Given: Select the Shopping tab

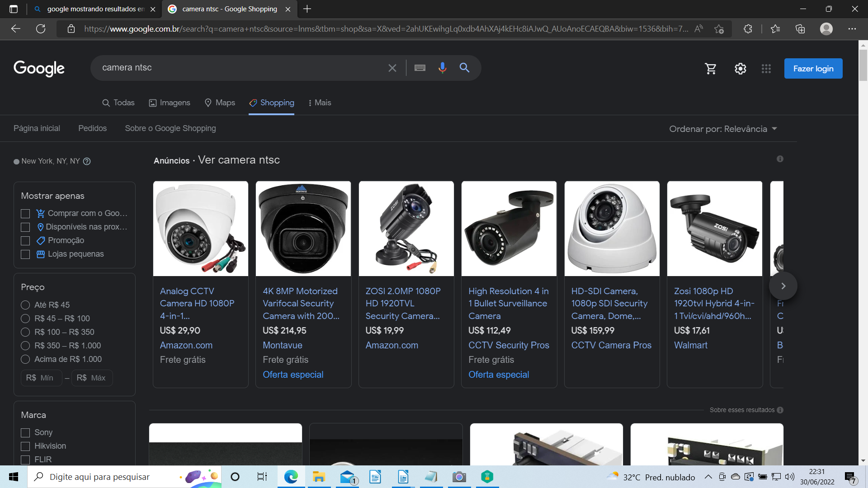Looking at the screenshot, I should click(x=271, y=103).
